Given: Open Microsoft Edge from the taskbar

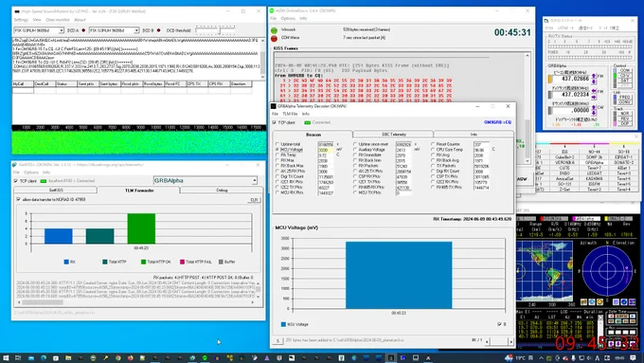Looking at the screenshot, I should click(x=44, y=358).
